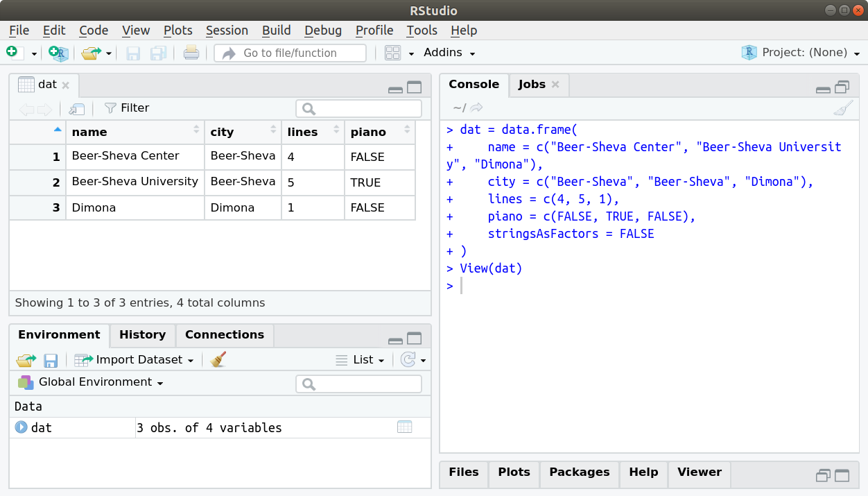Toggle the Filter button in data viewer

click(x=127, y=108)
